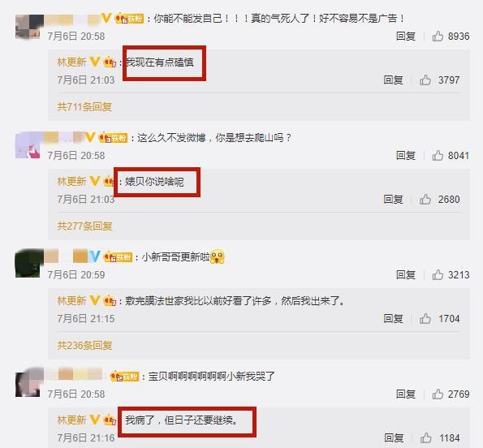Screen dimensions: 483x448
Task: Open 林更新 profile in first reply
Action: point(71,62)
